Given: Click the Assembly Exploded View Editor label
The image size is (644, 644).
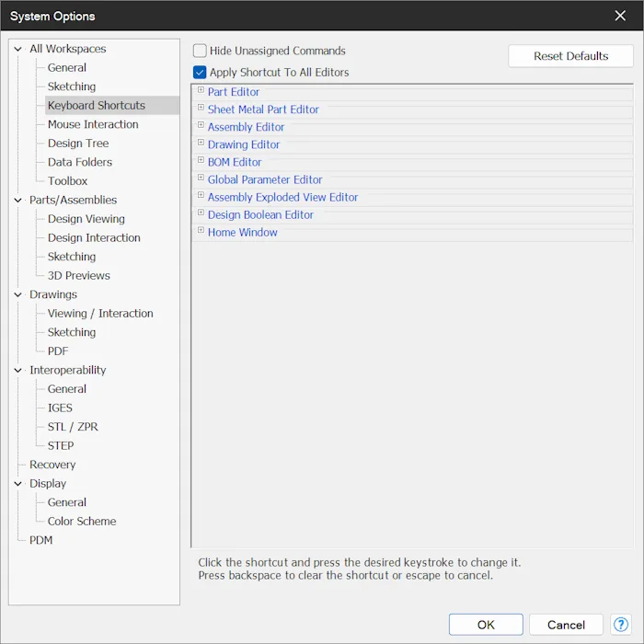Looking at the screenshot, I should (x=282, y=198).
